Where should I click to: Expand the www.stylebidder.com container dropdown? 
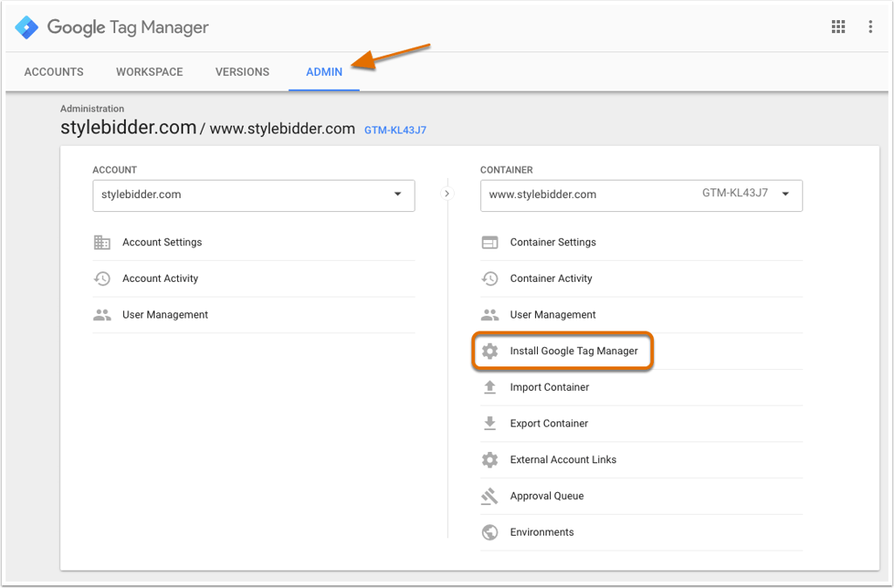click(642, 195)
